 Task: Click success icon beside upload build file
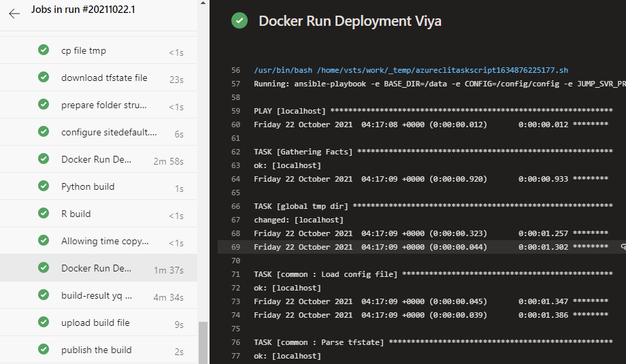(44, 322)
